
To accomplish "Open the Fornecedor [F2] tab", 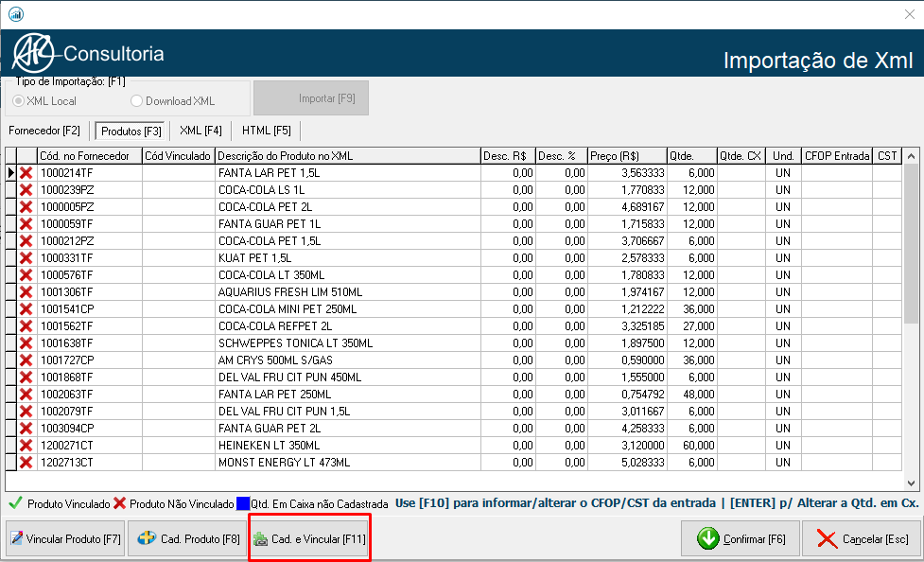I will click(44, 131).
